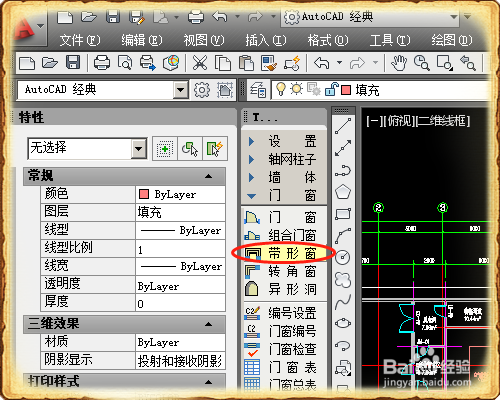Open Workspace Settings gear icon
Screen dimensions: 500x400
[x=202, y=90]
